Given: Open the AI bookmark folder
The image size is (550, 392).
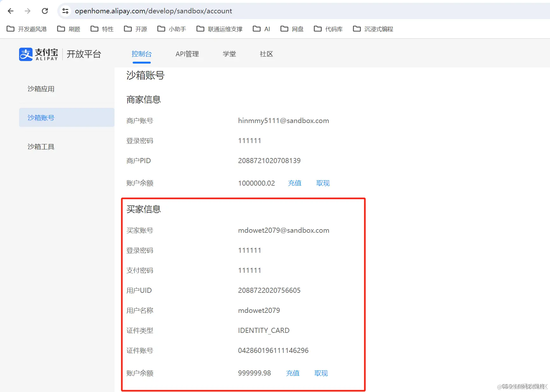Looking at the screenshot, I should tap(261, 29).
